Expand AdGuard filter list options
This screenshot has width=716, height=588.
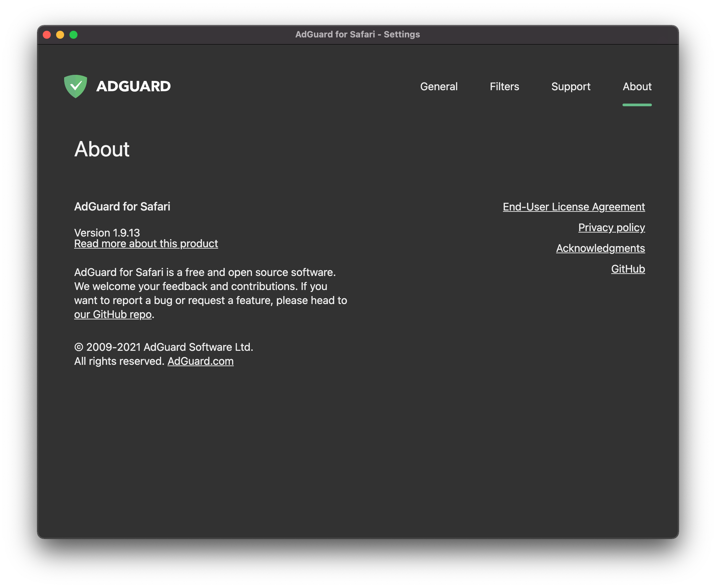[504, 86]
